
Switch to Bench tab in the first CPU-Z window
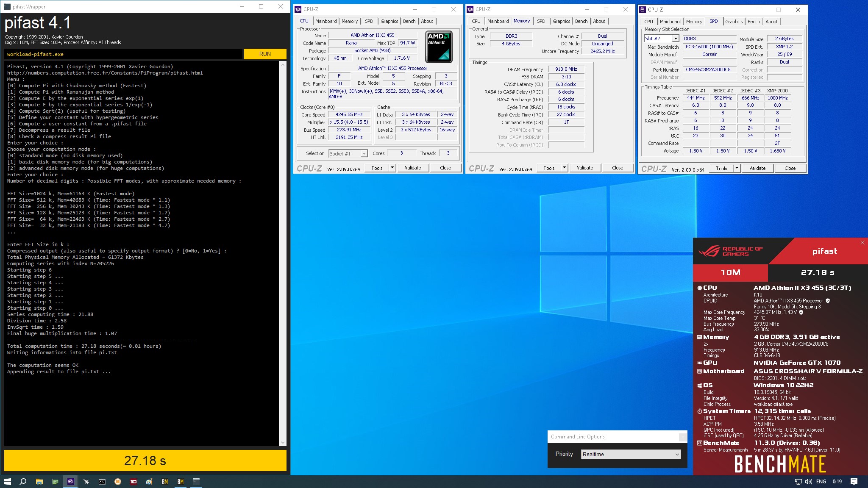point(409,21)
